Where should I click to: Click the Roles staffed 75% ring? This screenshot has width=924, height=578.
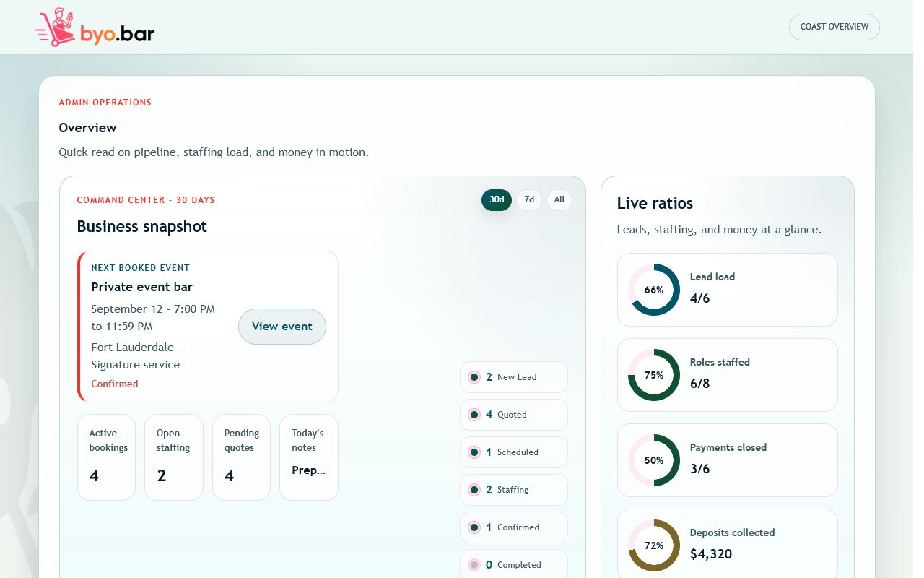(x=654, y=375)
